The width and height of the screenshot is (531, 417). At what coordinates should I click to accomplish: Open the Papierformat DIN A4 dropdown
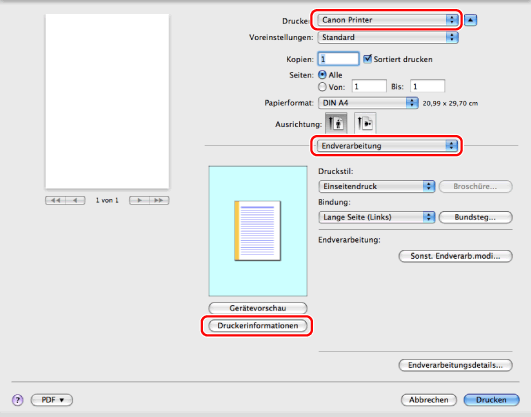click(x=368, y=103)
